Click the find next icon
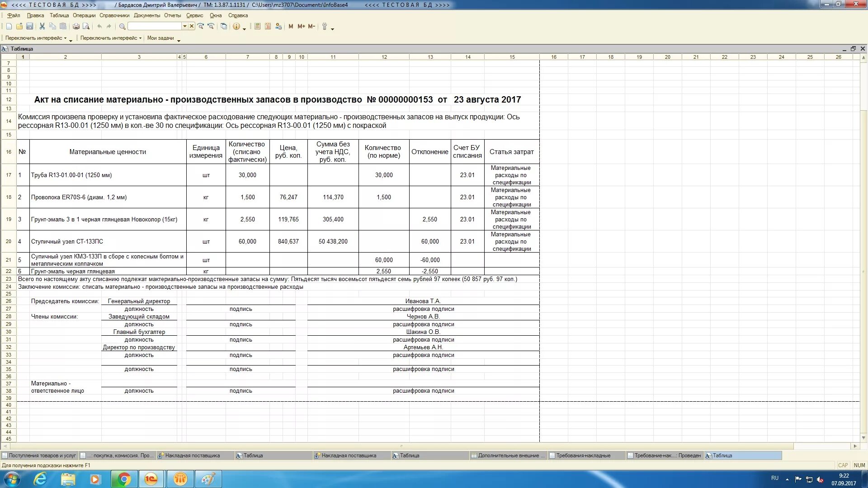 click(201, 27)
